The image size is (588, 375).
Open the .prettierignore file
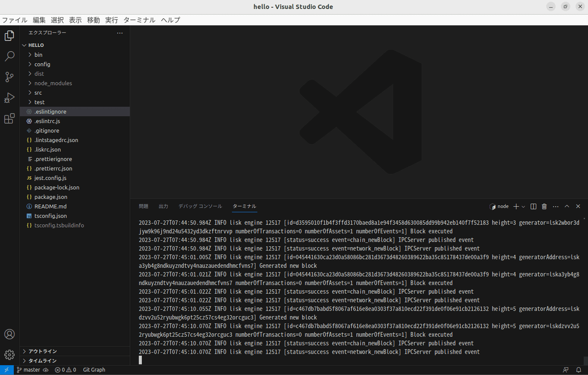(74, 159)
